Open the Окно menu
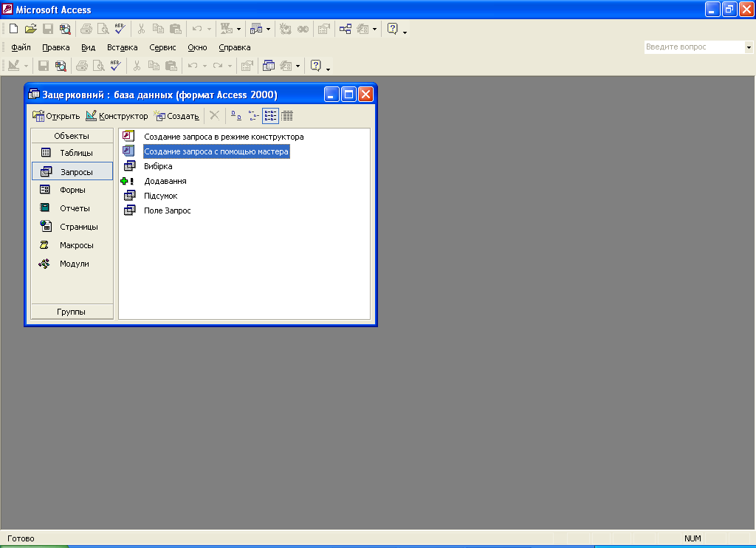The image size is (756, 548). pyautogui.click(x=197, y=47)
